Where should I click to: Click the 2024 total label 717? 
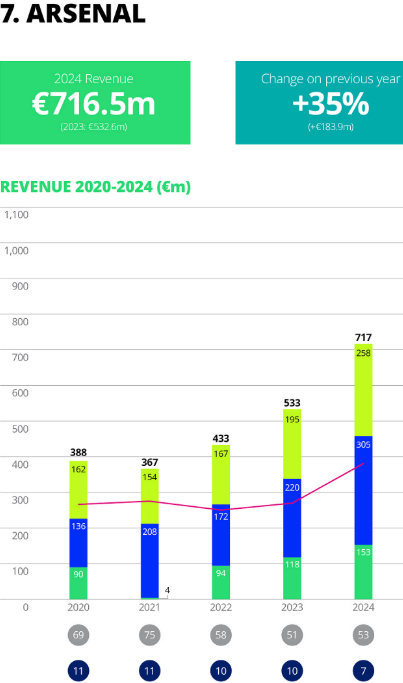pos(363,338)
